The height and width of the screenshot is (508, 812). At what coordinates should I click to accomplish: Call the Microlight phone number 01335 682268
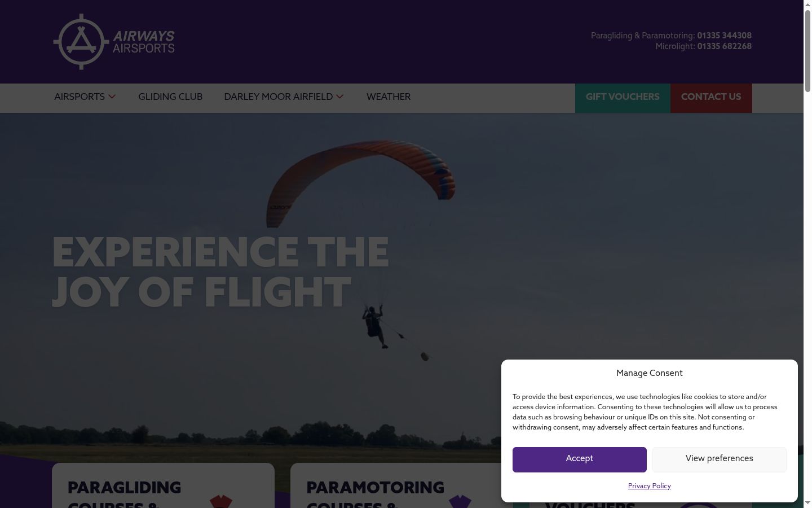(x=724, y=46)
